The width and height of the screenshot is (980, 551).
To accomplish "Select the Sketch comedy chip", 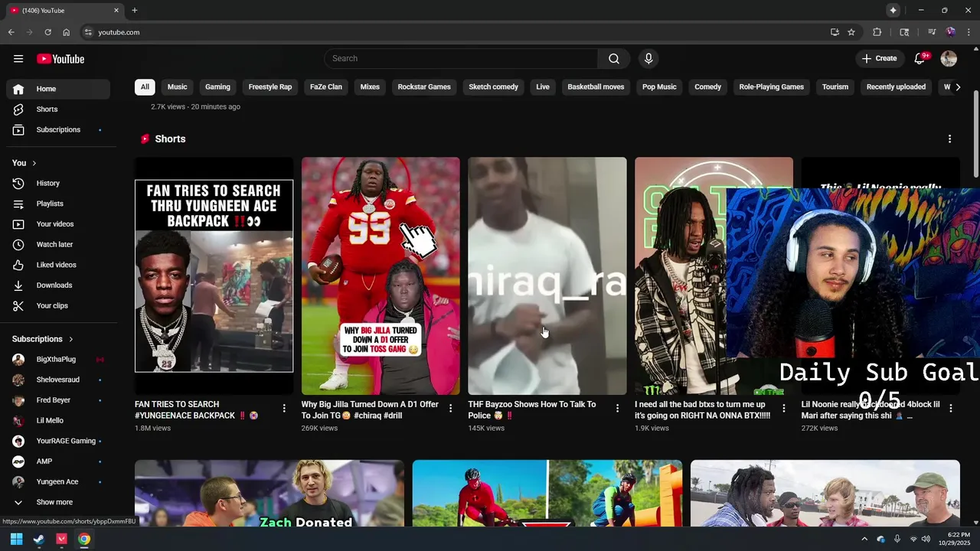I will 494,87.
